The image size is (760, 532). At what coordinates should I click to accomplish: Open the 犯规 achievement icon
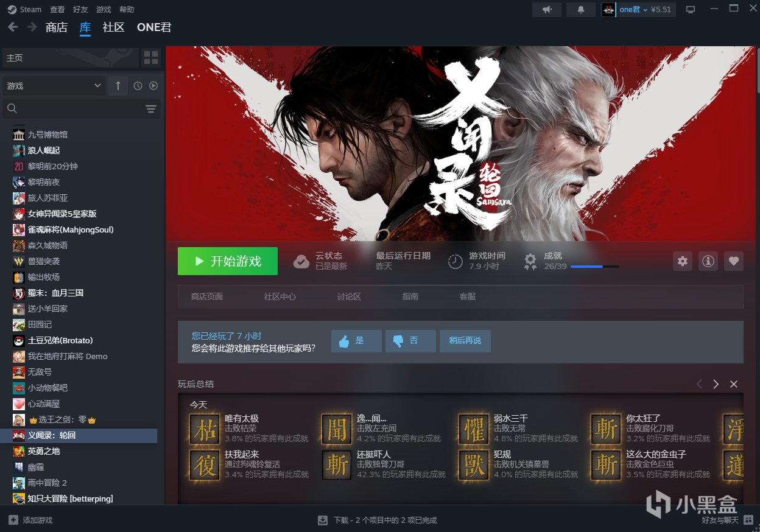(x=474, y=466)
